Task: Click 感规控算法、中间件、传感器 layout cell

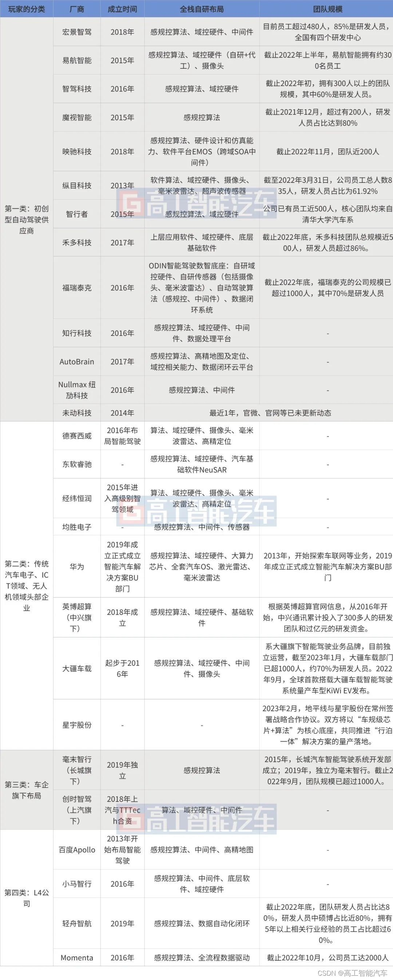Action: [x=202, y=527]
